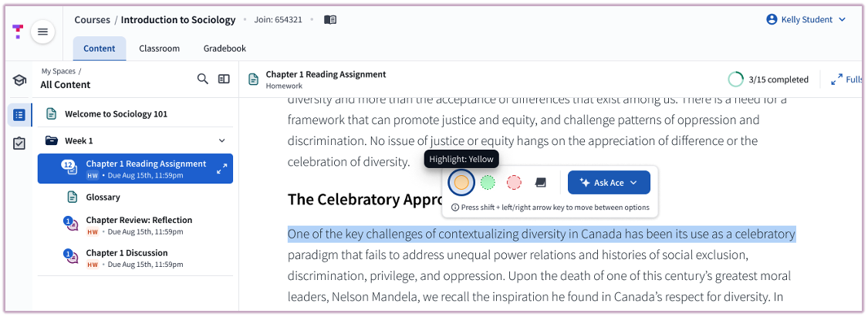Apply the yellow highlight color
The height and width of the screenshot is (317, 868).
pyautogui.click(x=461, y=183)
